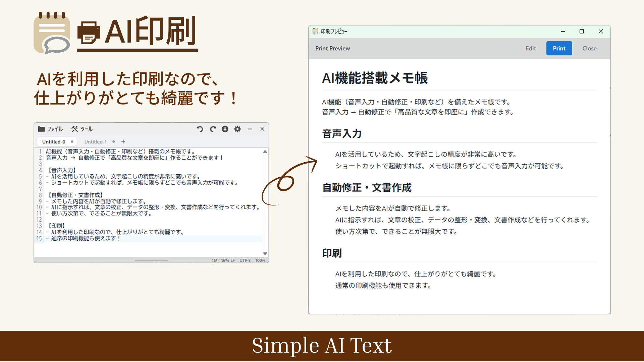
Task: Click the undo icon in the notepad toolbar
Action: tap(200, 129)
